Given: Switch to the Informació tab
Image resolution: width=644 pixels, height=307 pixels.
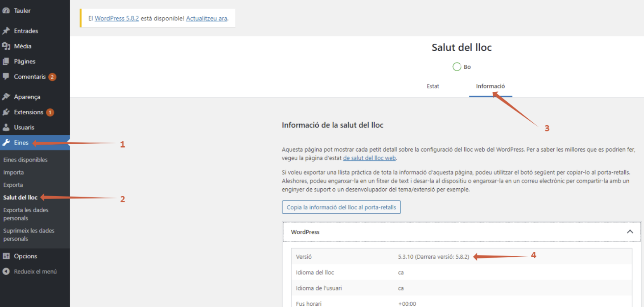Looking at the screenshot, I should [491, 87].
